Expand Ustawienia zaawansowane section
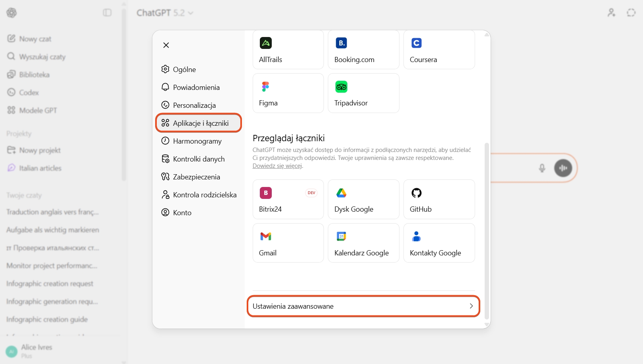 (x=363, y=306)
